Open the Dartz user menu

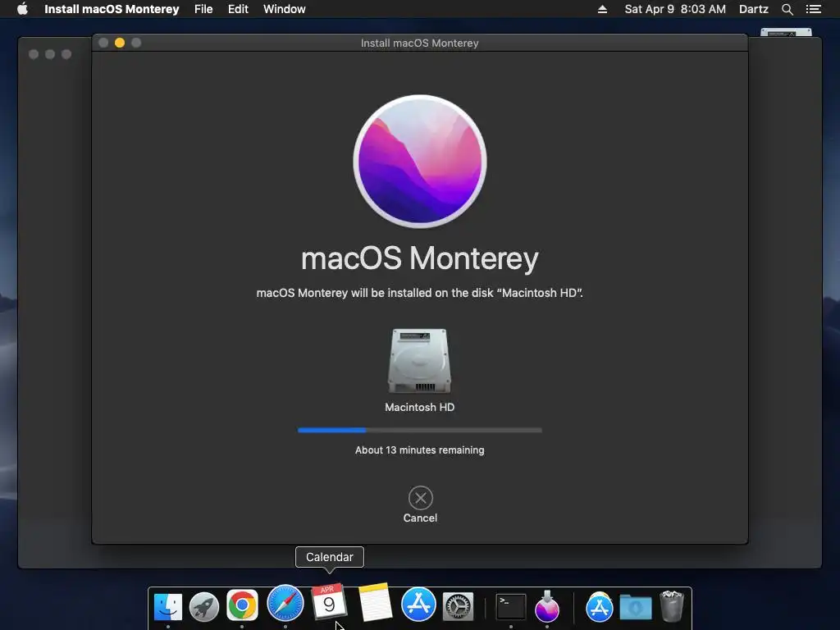753,9
